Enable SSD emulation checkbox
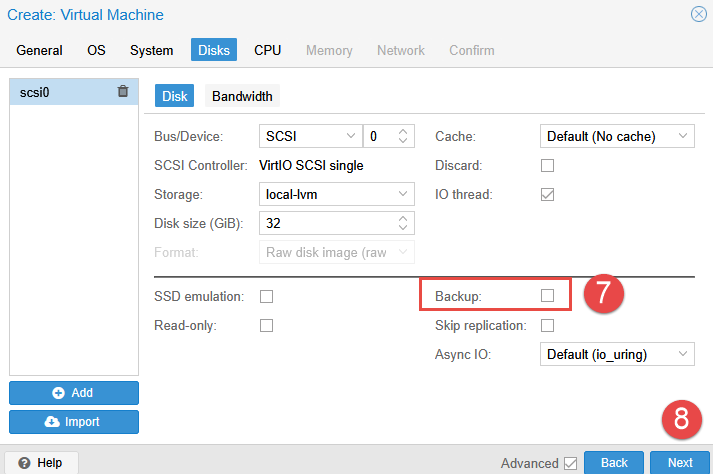 (267, 296)
